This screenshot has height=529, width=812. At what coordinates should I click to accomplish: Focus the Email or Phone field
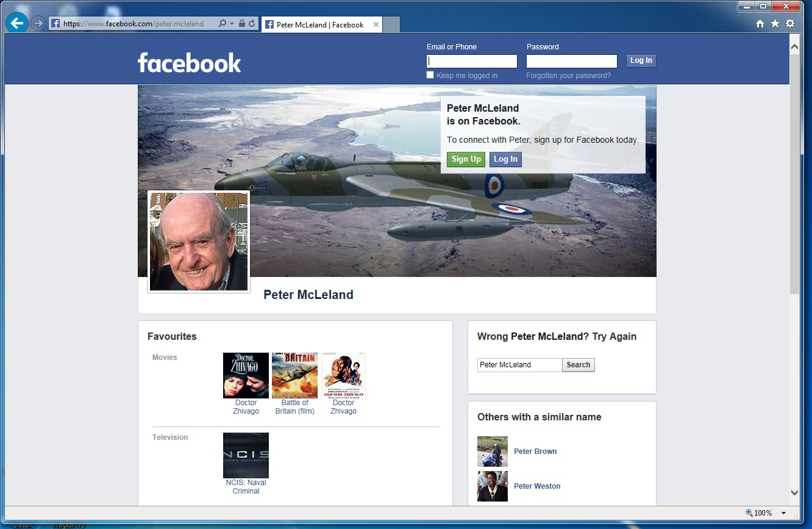[x=472, y=61]
